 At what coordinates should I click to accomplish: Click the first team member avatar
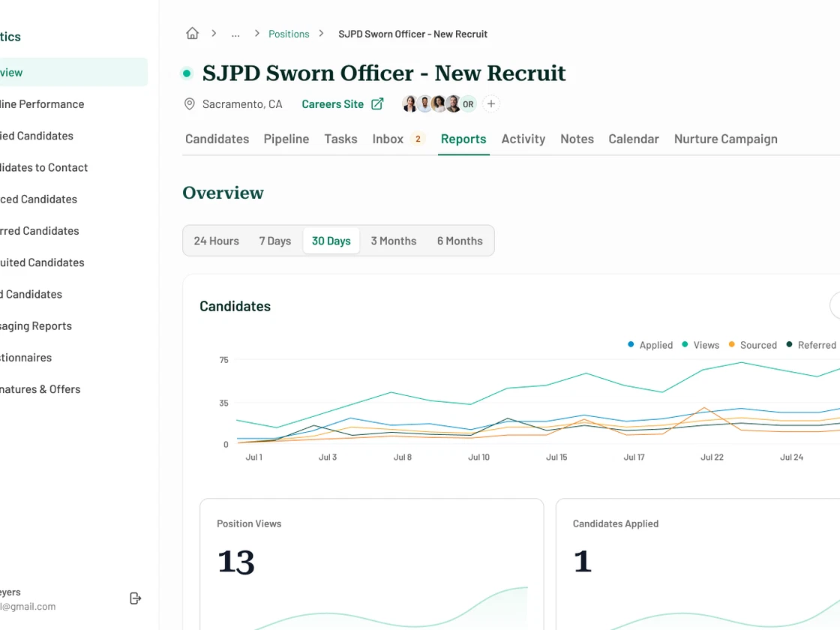[x=409, y=104]
